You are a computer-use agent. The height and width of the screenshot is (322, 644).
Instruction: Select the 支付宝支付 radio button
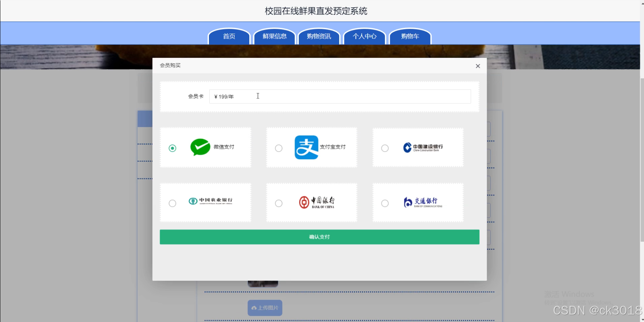[279, 148]
